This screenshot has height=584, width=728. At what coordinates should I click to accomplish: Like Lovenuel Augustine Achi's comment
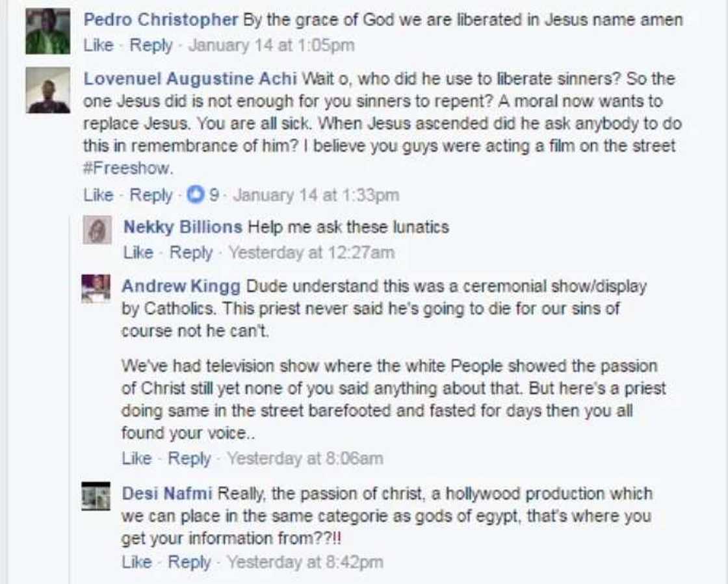pos(98,195)
